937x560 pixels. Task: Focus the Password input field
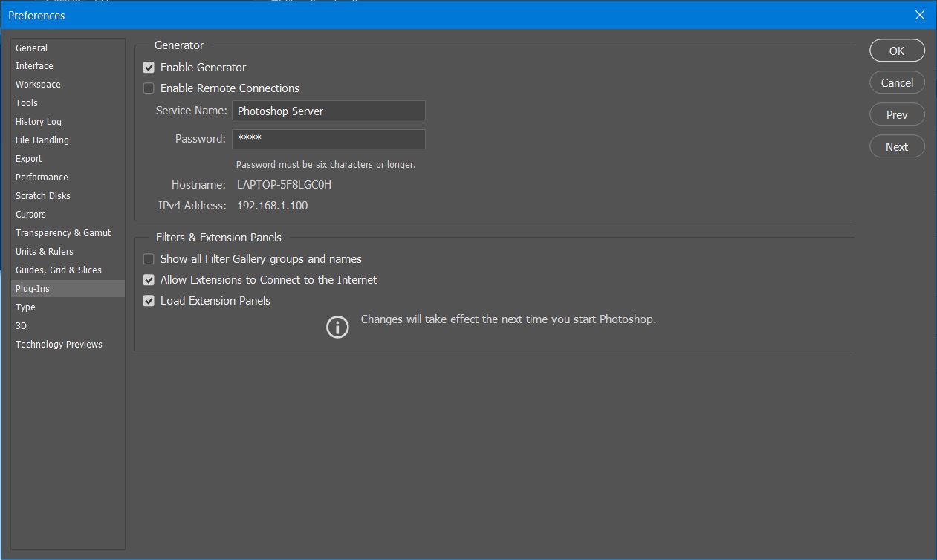[328, 139]
